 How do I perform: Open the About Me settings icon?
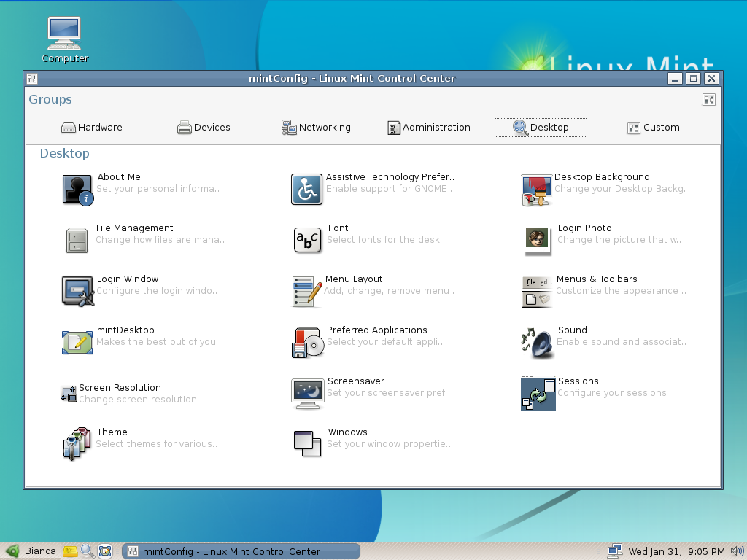[77, 190]
